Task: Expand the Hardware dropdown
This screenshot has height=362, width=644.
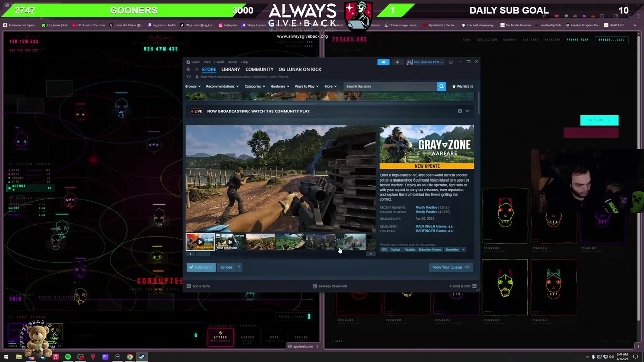Action: click(x=280, y=86)
